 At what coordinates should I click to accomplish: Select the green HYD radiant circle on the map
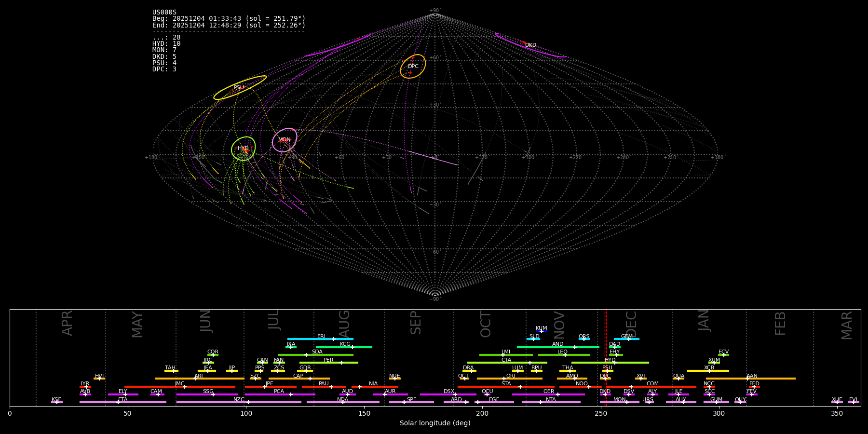243,149
